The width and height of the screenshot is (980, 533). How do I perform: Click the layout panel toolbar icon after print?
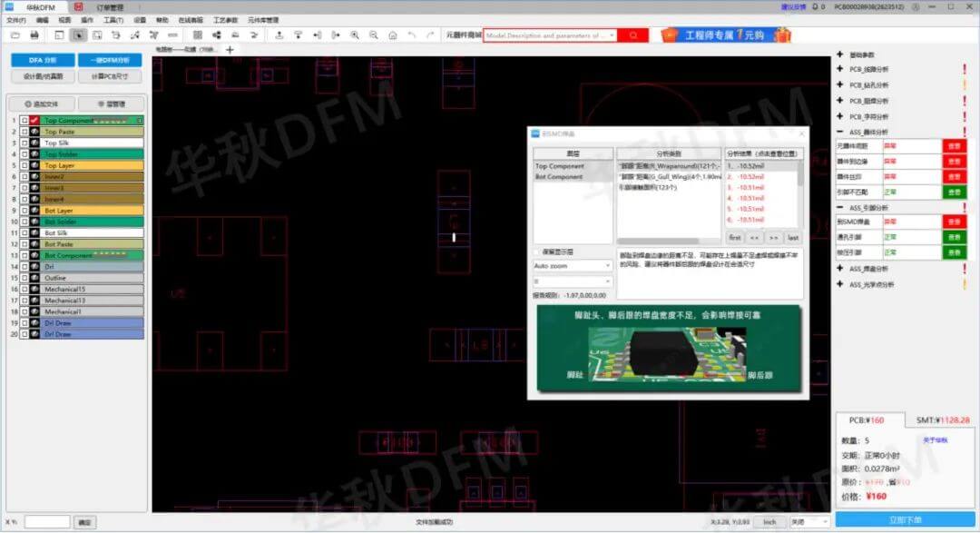(59, 35)
